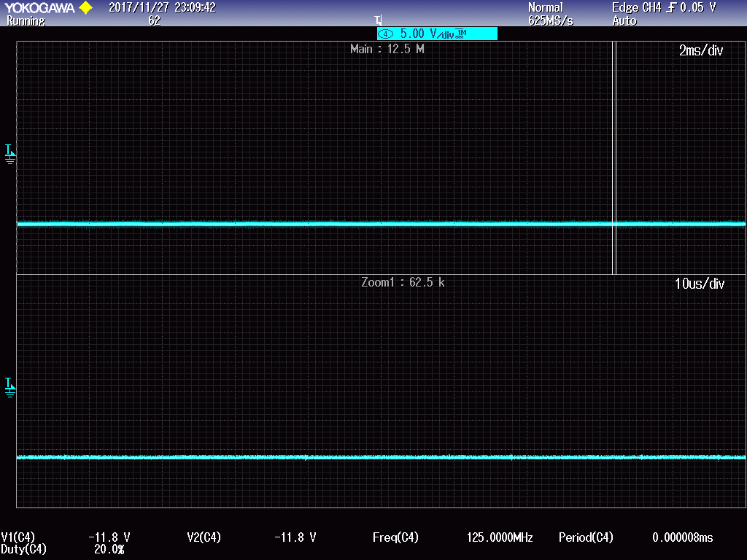747x560 pixels.
Task: Click the Running acquisition status
Action: click(26, 21)
